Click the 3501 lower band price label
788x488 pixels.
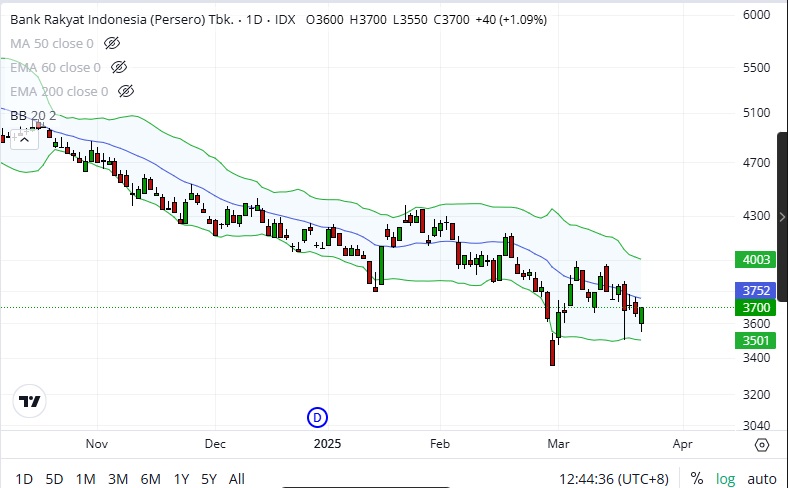pos(755,340)
